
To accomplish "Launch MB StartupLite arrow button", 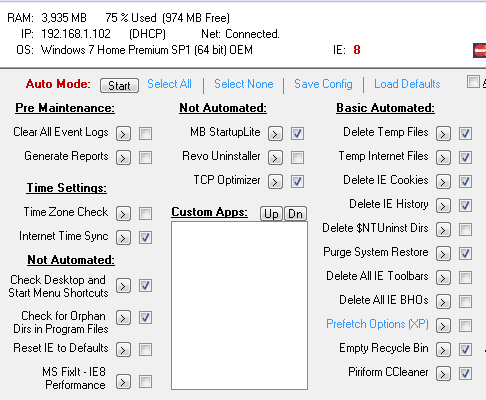I will tap(275, 134).
